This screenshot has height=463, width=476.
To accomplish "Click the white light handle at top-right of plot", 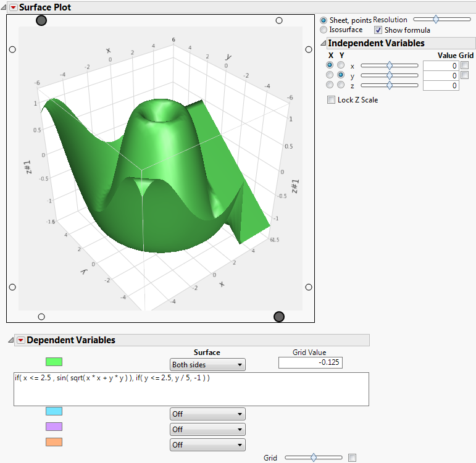I will click(279, 20).
